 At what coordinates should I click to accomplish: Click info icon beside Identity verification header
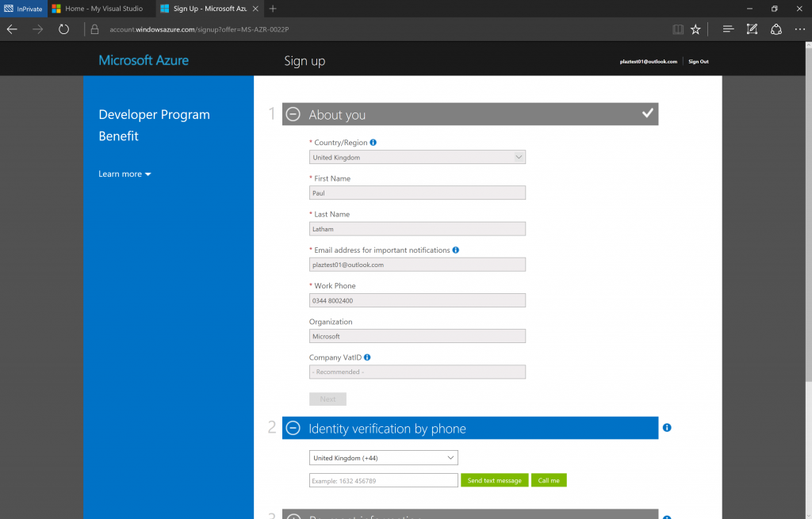(667, 427)
